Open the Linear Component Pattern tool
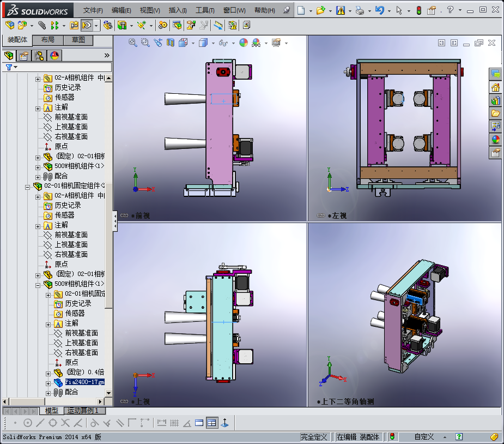The width and height of the screenshot is (504, 444). click(x=54, y=25)
